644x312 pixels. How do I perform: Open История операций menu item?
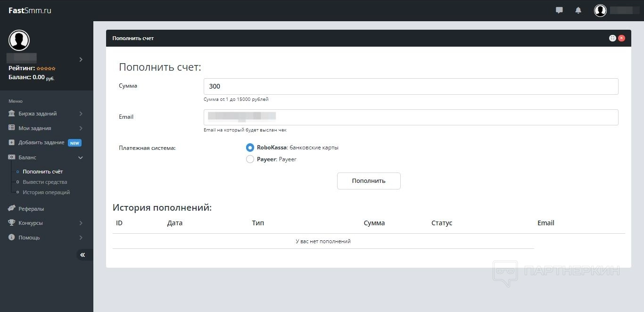(46, 192)
